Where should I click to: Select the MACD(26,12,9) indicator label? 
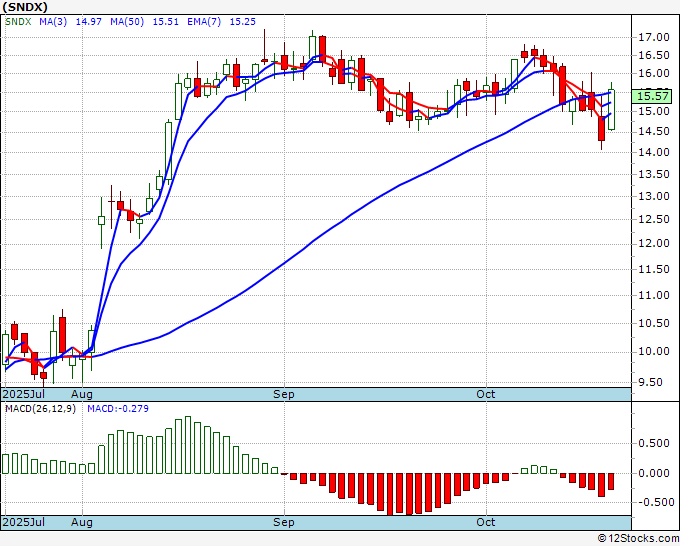tap(40, 410)
